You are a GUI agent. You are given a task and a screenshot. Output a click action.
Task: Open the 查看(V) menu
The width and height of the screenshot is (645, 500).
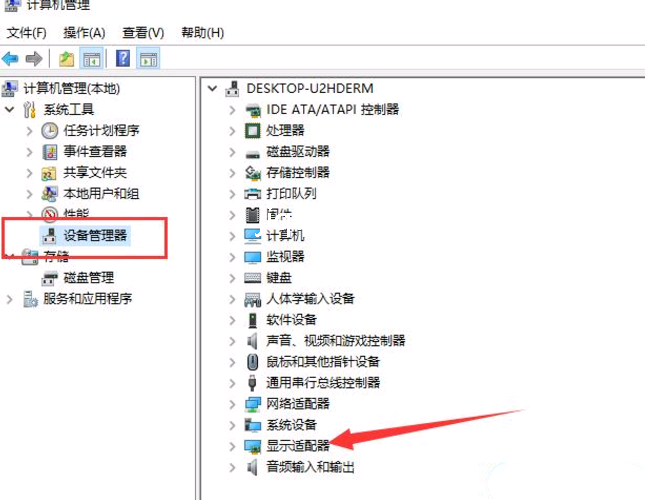(143, 33)
